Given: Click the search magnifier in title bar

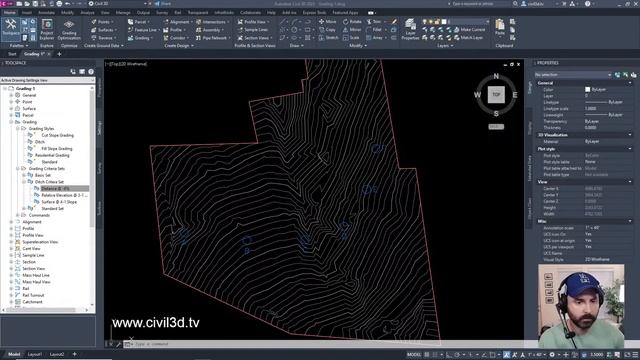Looking at the screenshot, I should [x=515, y=4].
